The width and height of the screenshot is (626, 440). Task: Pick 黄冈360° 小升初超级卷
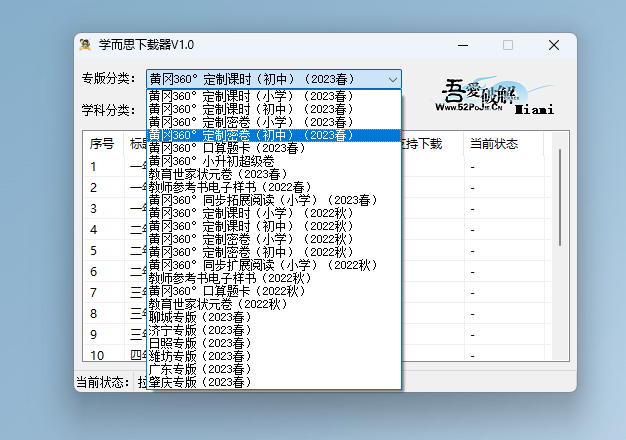pos(274,161)
